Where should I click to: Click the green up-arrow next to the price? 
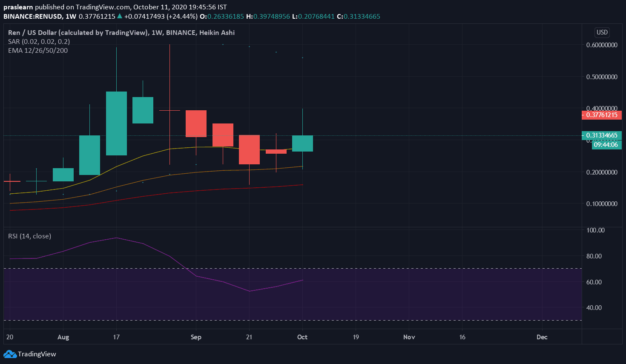coord(120,16)
